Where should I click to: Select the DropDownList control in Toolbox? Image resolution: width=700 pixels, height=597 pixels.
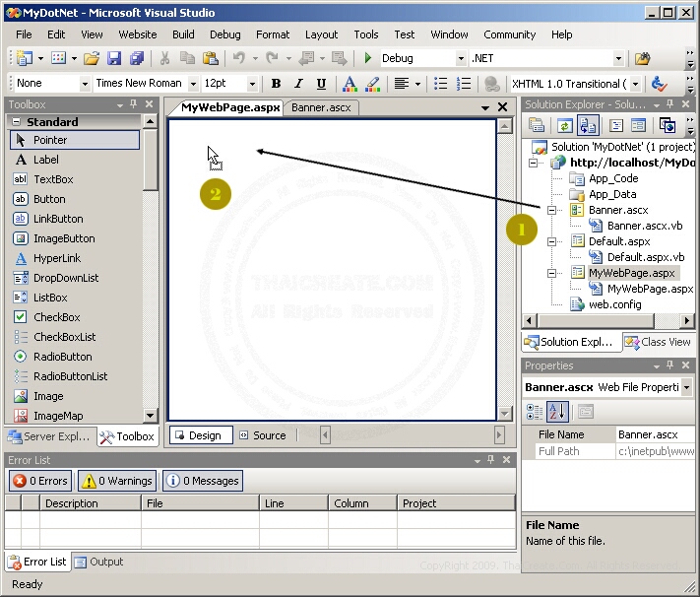point(75,278)
